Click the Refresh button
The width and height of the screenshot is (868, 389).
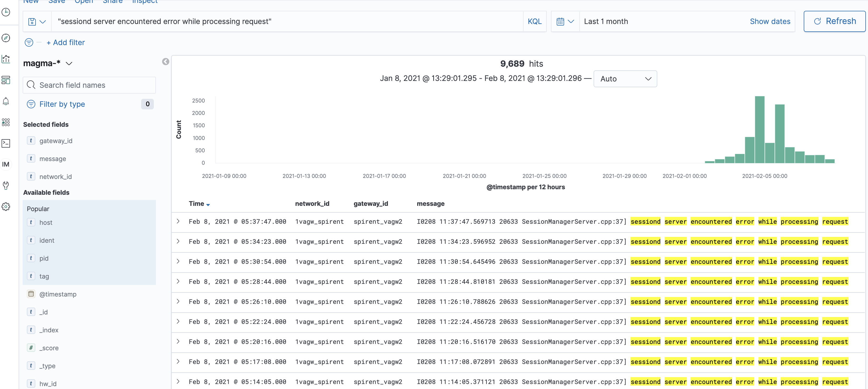834,21
